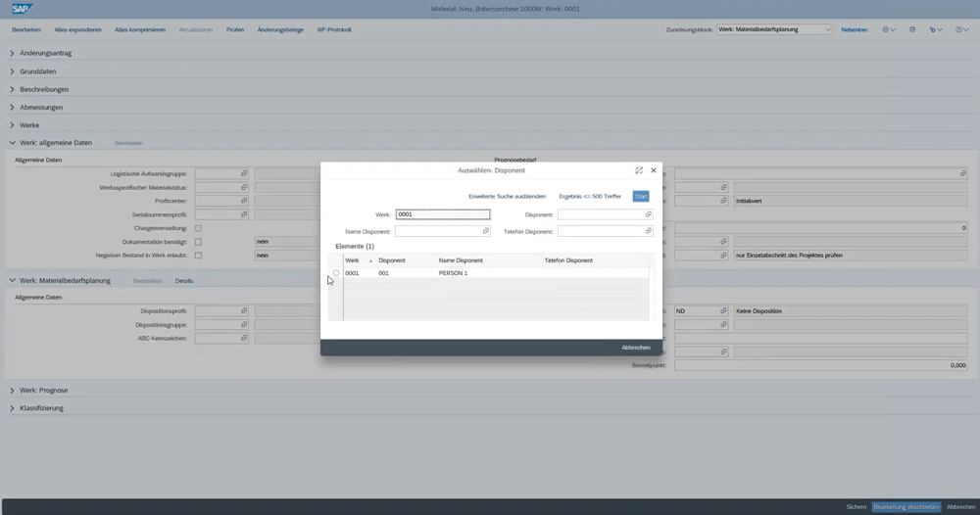Click Bearbeitung abschließen button

906,507
